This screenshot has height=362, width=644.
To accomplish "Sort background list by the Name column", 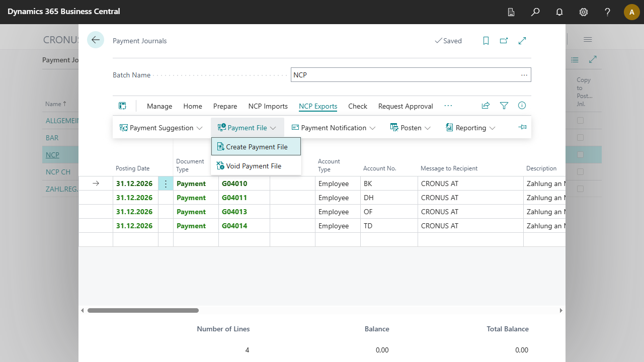I will click(55, 104).
